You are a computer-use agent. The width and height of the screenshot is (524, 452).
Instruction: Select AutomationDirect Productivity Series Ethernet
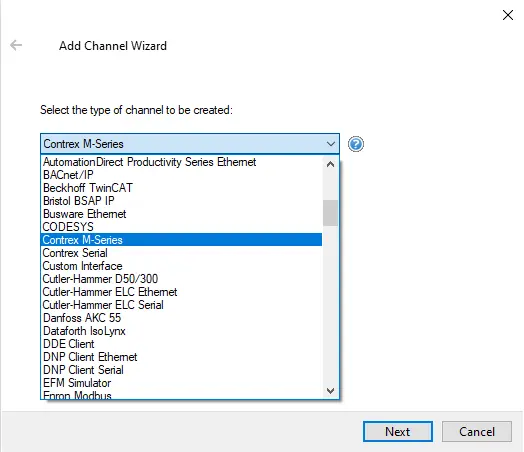181,162
